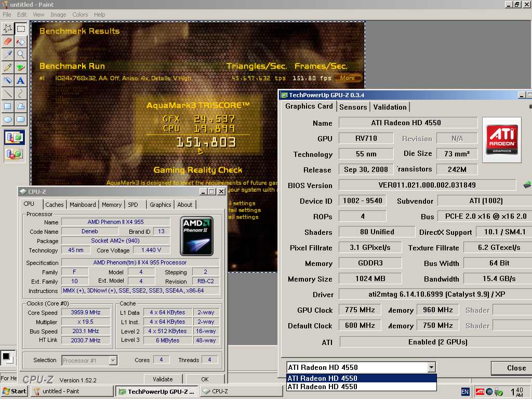532x399 pixels.
Task: Switch to the Caches tab in CPU-Z
Action: click(54, 205)
